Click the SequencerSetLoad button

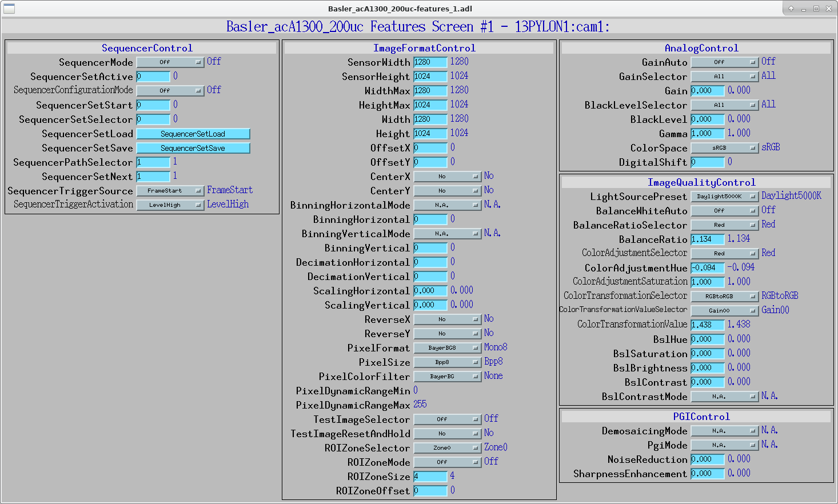(193, 133)
